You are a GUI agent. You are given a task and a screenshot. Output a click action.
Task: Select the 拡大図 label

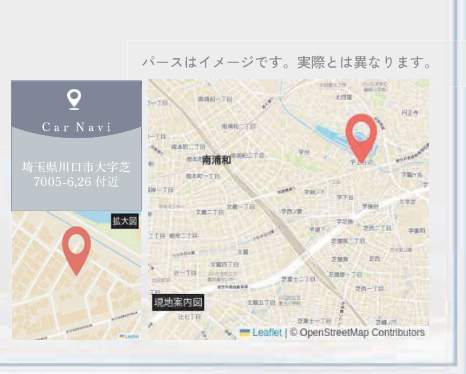(x=125, y=221)
